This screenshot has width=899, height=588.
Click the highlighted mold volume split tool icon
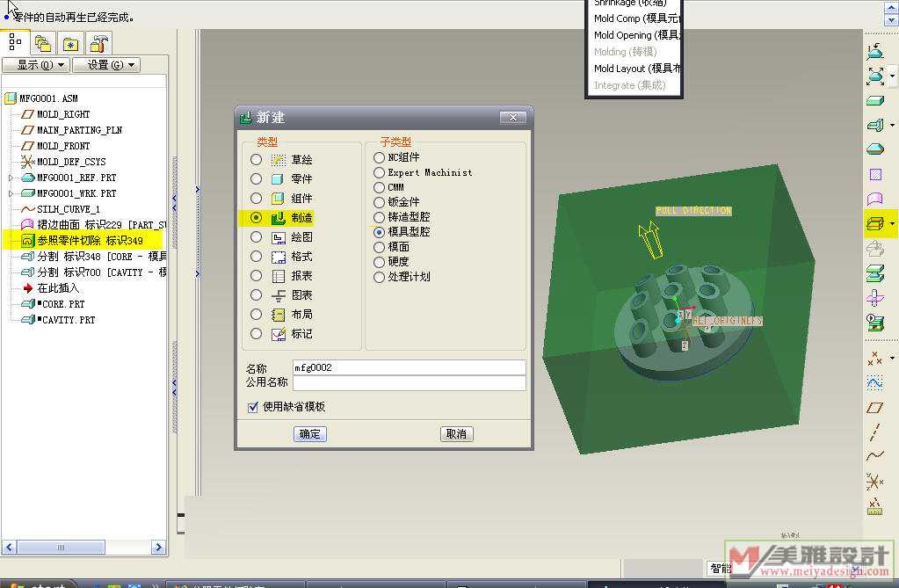[874, 223]
